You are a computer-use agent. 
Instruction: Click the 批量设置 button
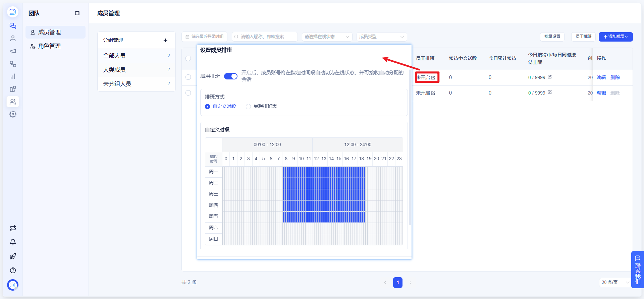pyautogui.click(x=552, y=37)
